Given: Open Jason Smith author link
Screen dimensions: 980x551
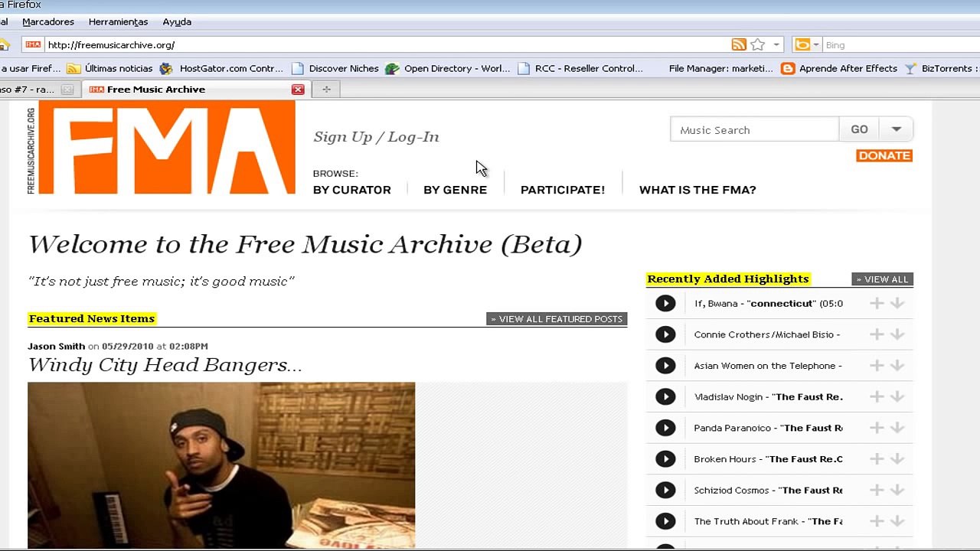Looking at the screenshot, I should [56, 347].
